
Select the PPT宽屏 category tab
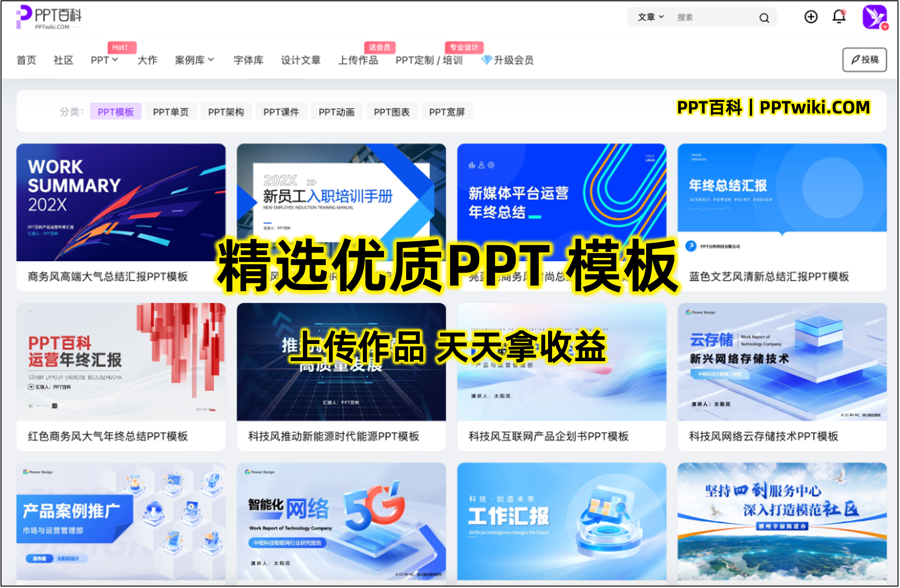(447, 112)
